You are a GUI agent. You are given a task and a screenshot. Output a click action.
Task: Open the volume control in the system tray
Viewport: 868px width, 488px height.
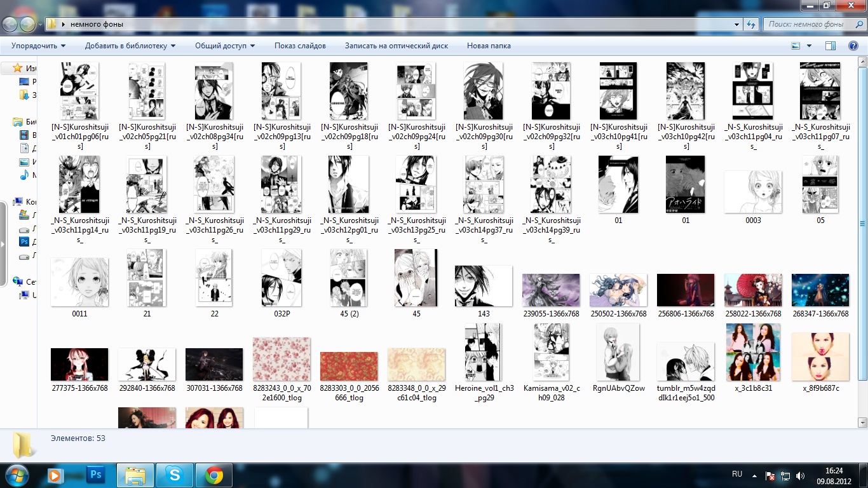801,475
